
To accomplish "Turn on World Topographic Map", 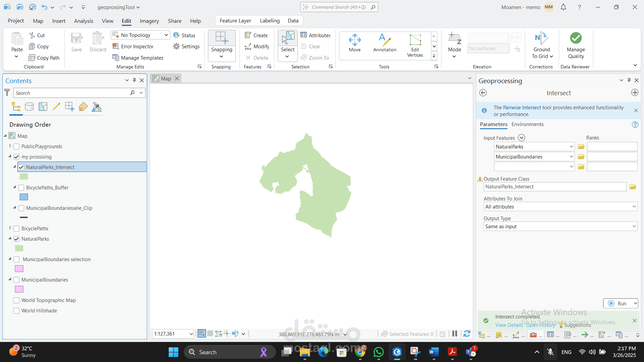I will pos(16,300).
